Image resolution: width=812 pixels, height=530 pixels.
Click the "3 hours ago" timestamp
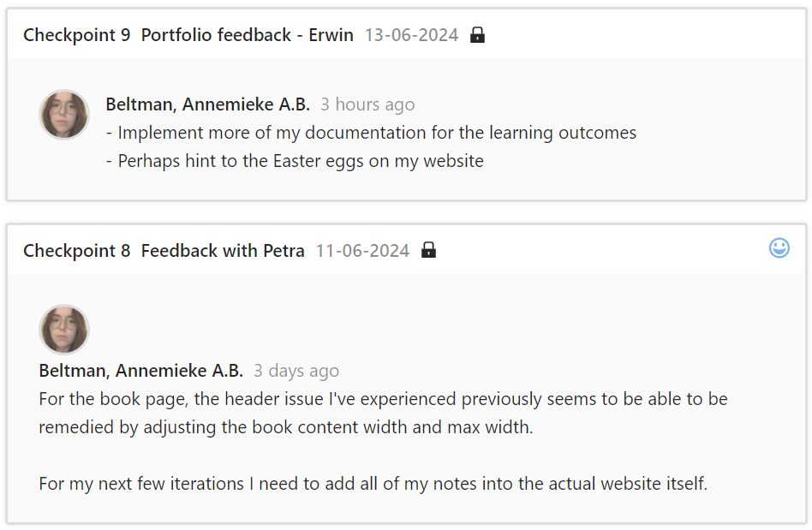[x=367, y=104]
